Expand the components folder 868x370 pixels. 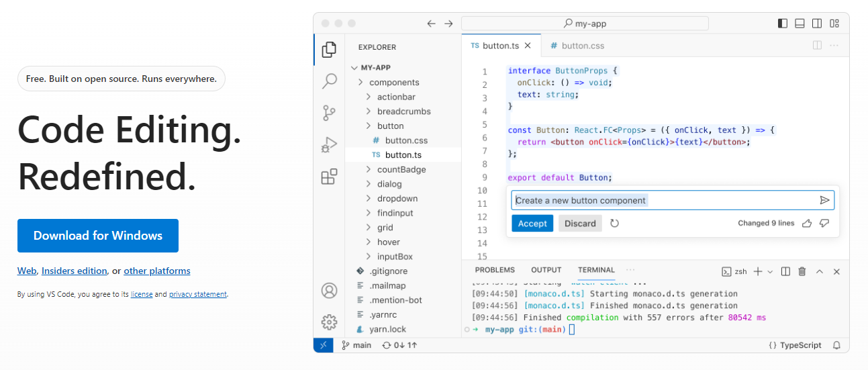click(360, 82)
